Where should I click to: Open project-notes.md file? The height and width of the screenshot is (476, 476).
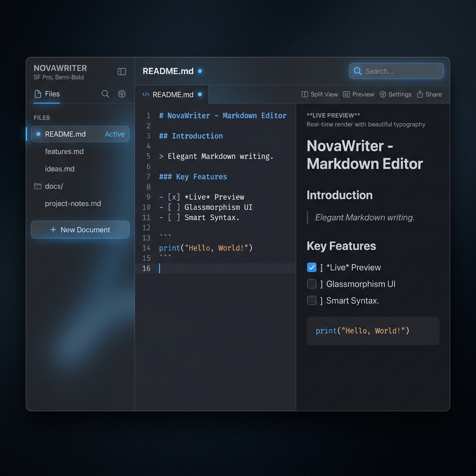[x=73, y=204]
